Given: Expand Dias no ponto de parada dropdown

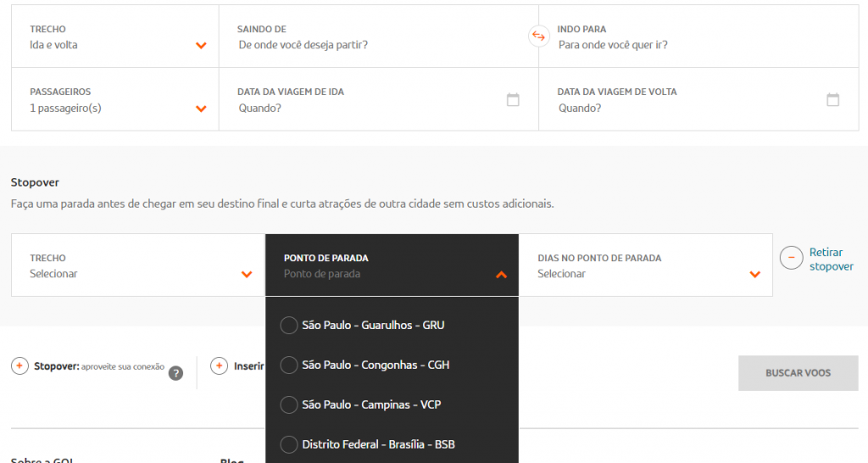Looking at the screenshot, I should [754, 274].
